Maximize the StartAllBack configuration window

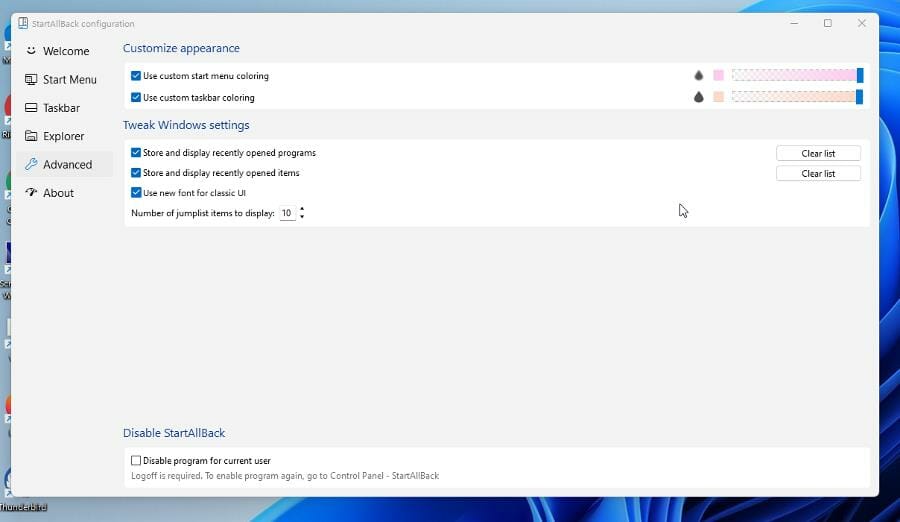pyautogui.click(x=828, y=24)
